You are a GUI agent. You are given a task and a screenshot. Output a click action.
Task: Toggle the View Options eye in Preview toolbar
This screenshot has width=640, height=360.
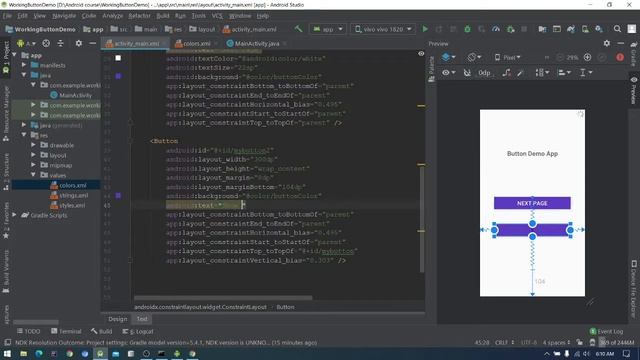(449, 73)
